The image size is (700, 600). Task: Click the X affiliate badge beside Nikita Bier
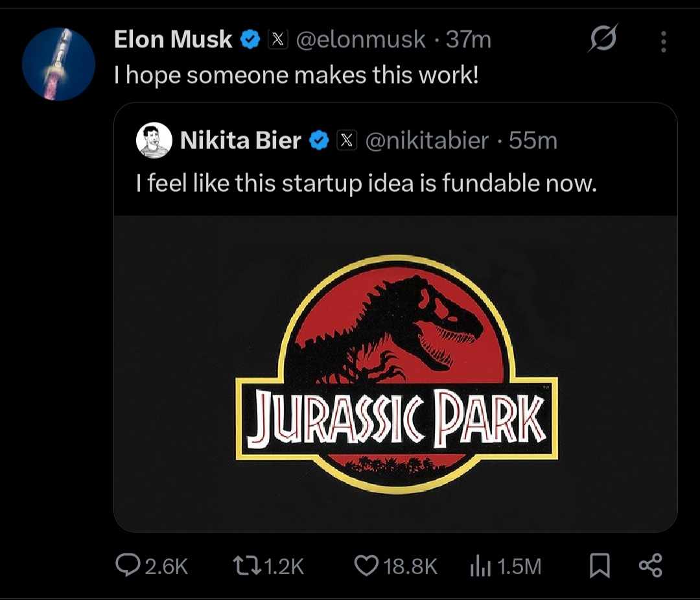pyautogui.click(x=349, y=140)
